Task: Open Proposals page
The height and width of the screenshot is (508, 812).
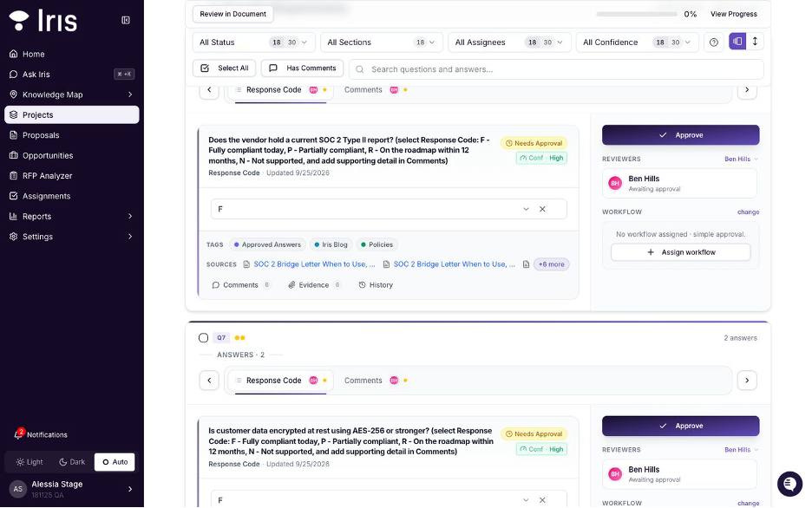Action: (x=71, y=135)
